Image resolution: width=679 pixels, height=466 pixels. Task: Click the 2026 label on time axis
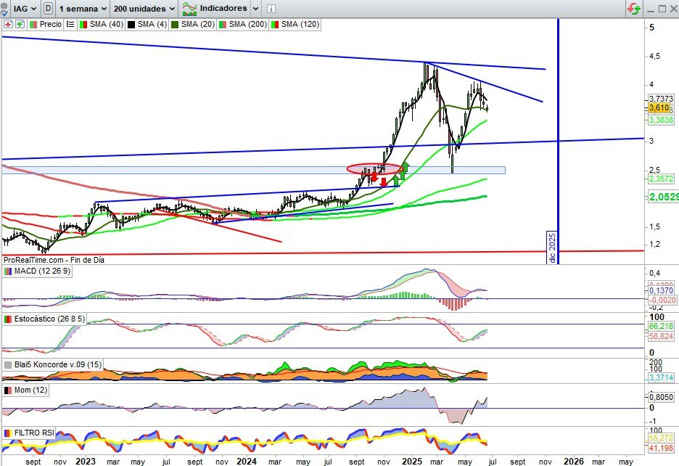pos(573,461)
